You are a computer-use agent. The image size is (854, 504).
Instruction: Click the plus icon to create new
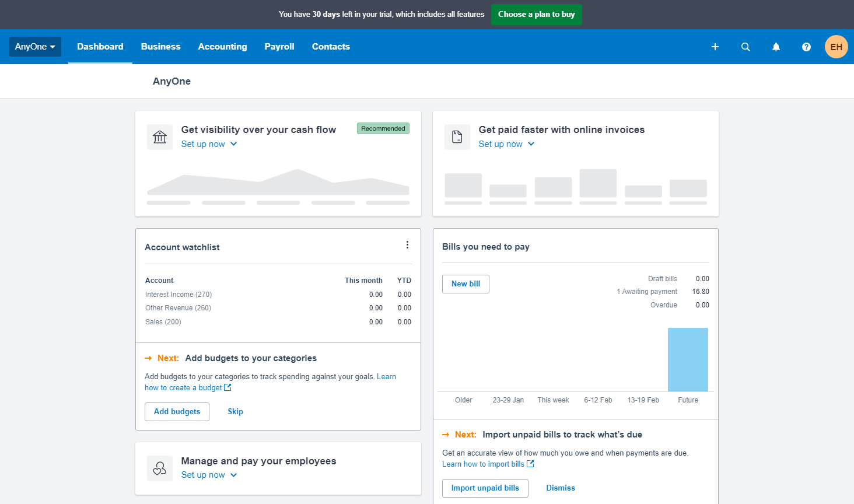[715, 47]
